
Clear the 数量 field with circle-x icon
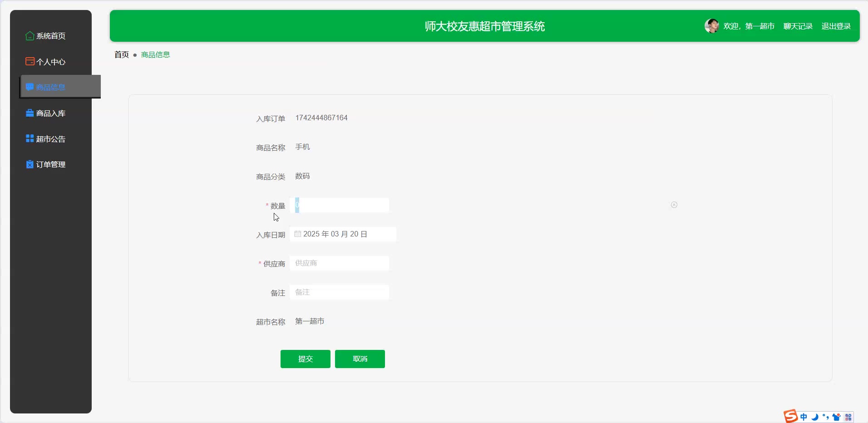(x=674, y=205)
